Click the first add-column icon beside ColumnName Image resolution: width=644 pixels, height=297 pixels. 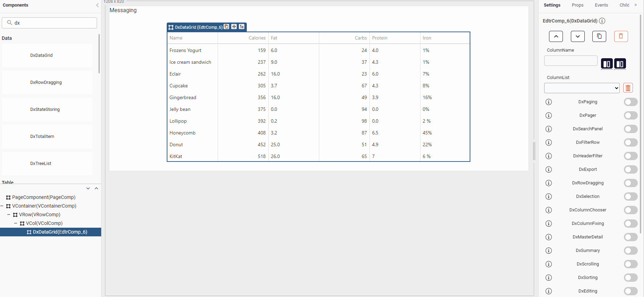tap(607, 64)
